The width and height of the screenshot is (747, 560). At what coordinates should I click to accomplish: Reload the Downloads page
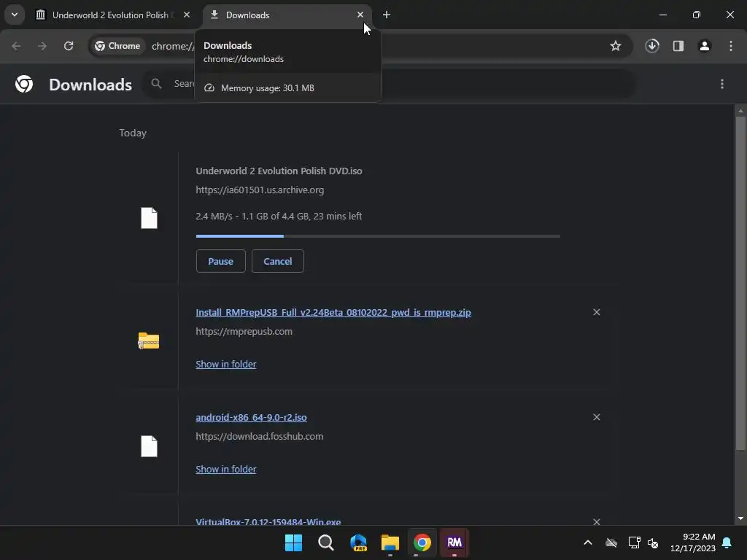(69, 46)
